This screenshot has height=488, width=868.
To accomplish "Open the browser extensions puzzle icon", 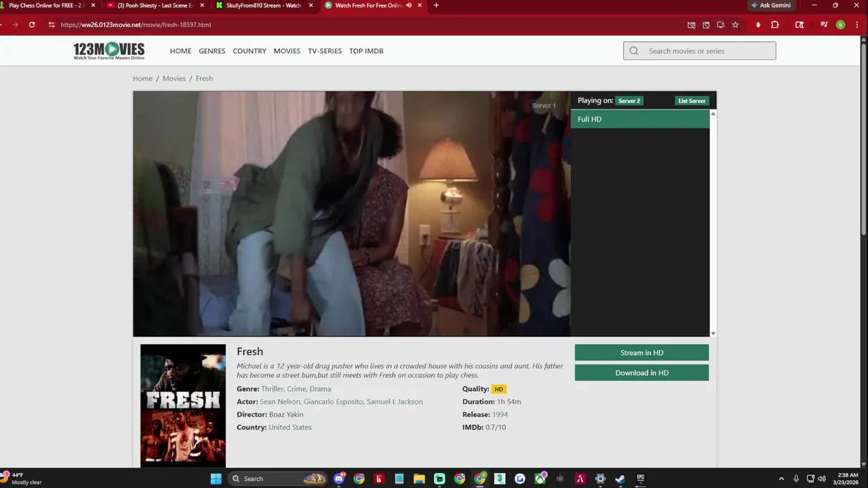I will pos(775,24).
